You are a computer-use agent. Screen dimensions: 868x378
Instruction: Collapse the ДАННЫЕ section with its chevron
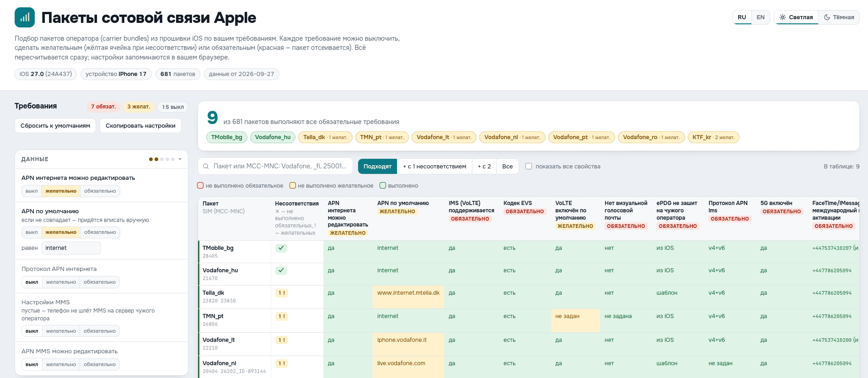tap(180, 159)
